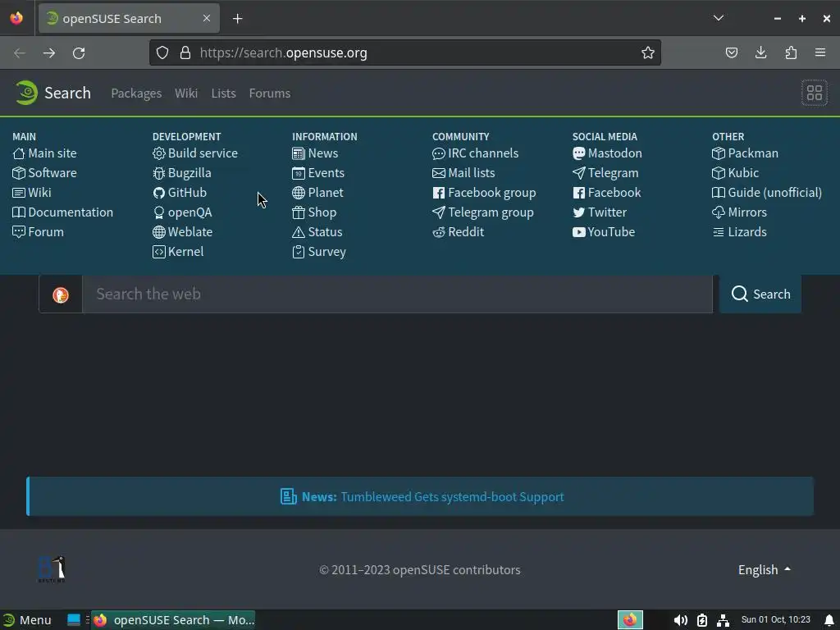Show notifications via the bell icon

(829, 620)
